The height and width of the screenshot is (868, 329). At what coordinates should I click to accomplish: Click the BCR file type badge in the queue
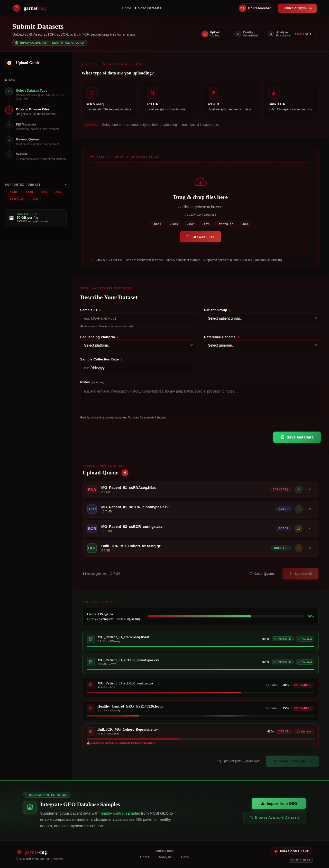pyautogui.click(x=92, y=529)
